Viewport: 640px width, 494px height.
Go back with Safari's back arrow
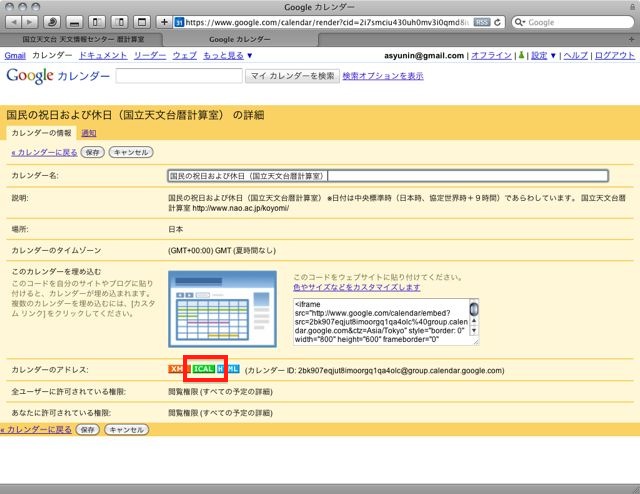(14, 22)
